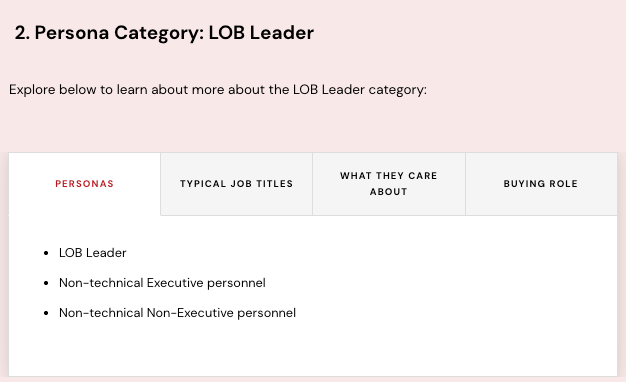Open the What They Care About tab

coord(389,184)
